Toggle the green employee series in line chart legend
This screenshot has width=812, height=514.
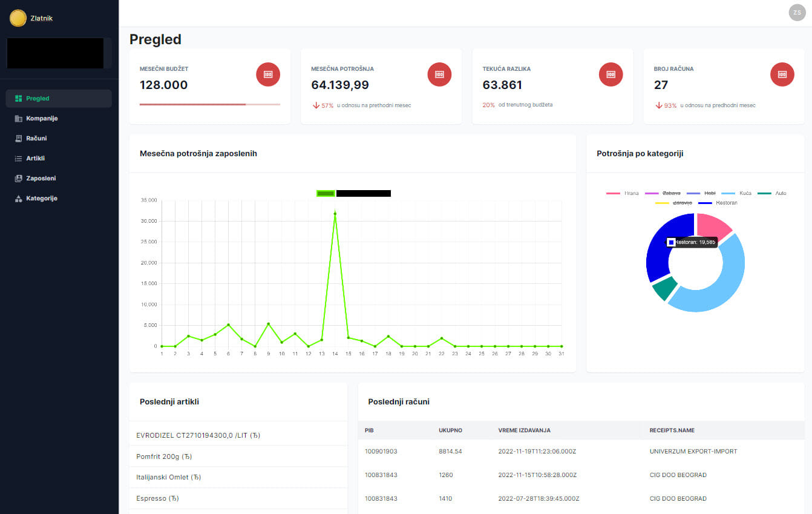[x=353, y=193]
